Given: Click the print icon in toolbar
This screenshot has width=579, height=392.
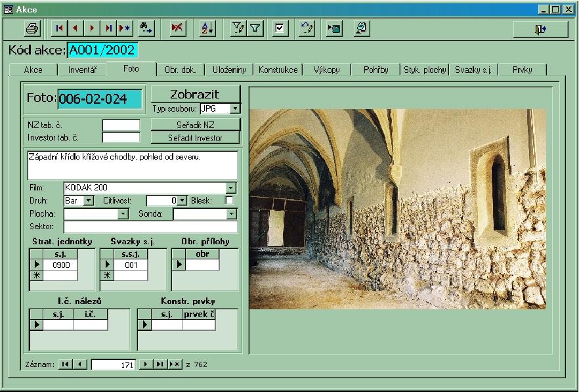Looking at the screenshot, I should pyautogui.click(x=32, y=28).
